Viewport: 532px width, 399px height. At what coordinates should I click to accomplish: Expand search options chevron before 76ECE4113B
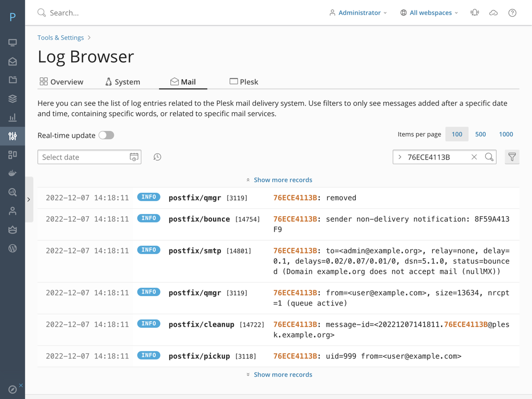400,157
